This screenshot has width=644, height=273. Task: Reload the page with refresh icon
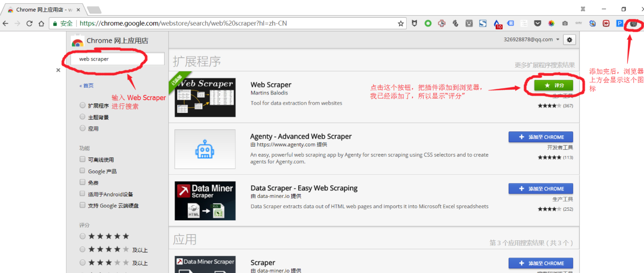click(29, 24)
